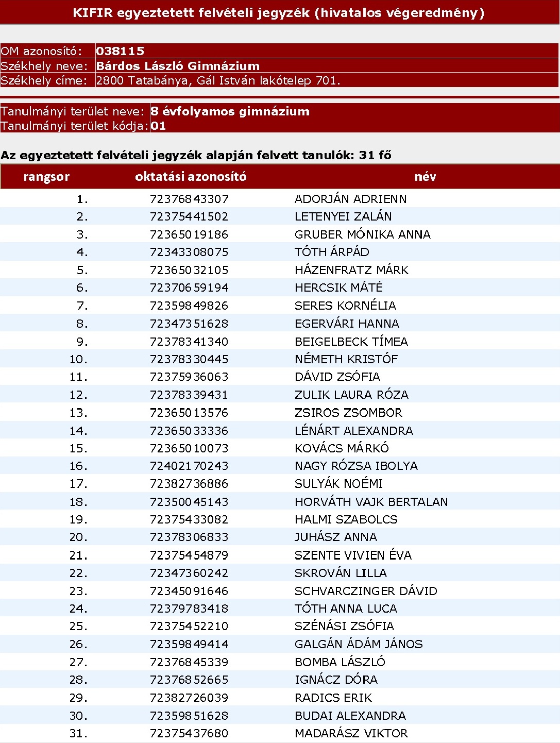Select the name HORVÁTH VAJK BERTALAN
The width and height of the screenshot is (560, 743).
(371, 502)
